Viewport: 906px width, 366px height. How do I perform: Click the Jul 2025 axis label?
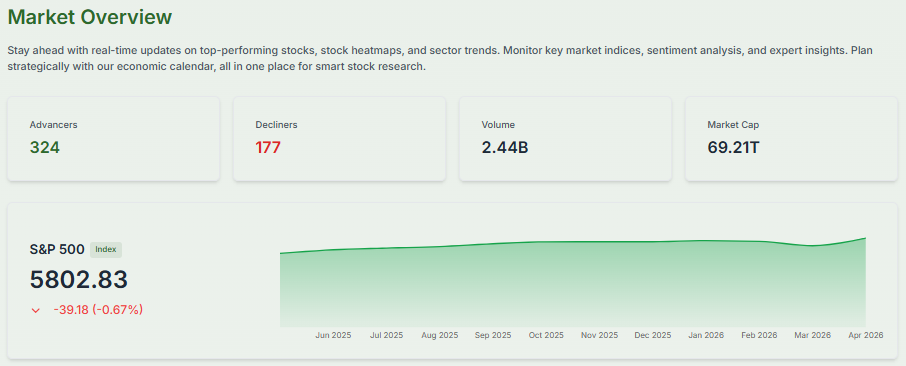tap(387, 335)
